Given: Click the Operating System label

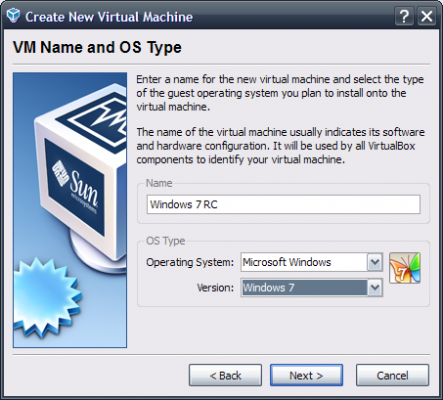Looking at the screenshot, I should click(x=190, y=262).
